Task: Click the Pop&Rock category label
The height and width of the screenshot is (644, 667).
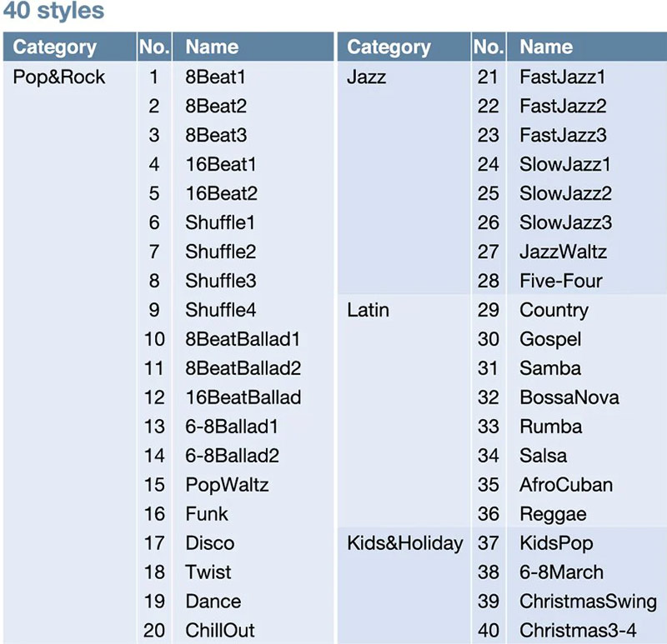Action: (59, 77)
